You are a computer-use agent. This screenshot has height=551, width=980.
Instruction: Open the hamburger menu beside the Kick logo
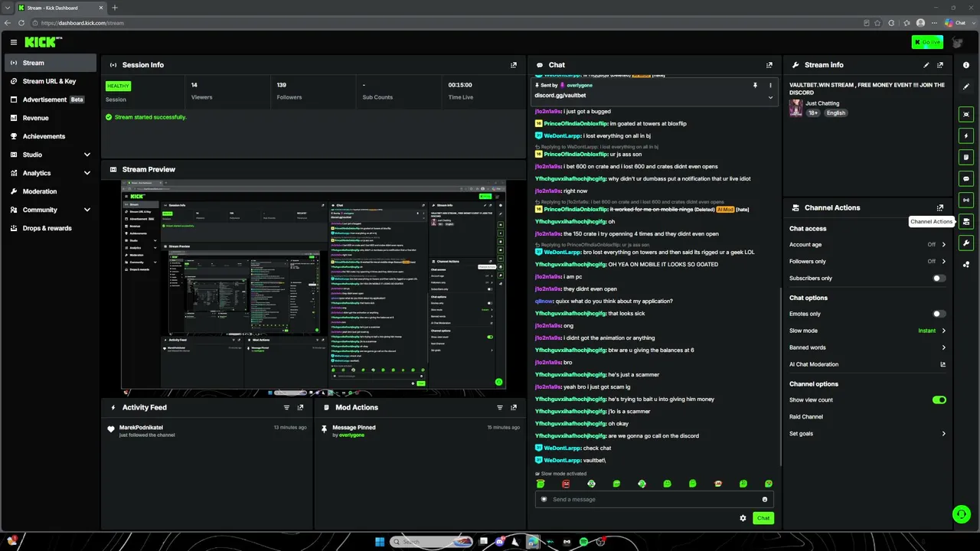[13, 42]
